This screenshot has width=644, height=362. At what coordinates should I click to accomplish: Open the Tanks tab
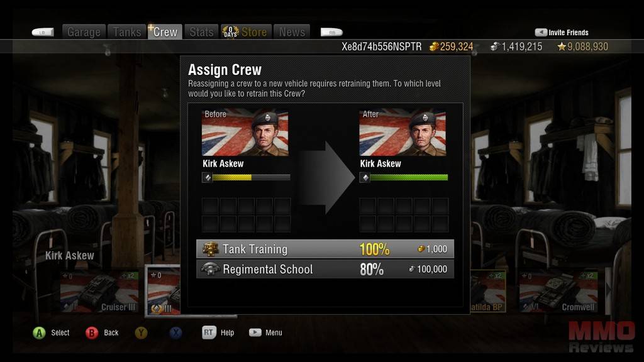(127, 31)
